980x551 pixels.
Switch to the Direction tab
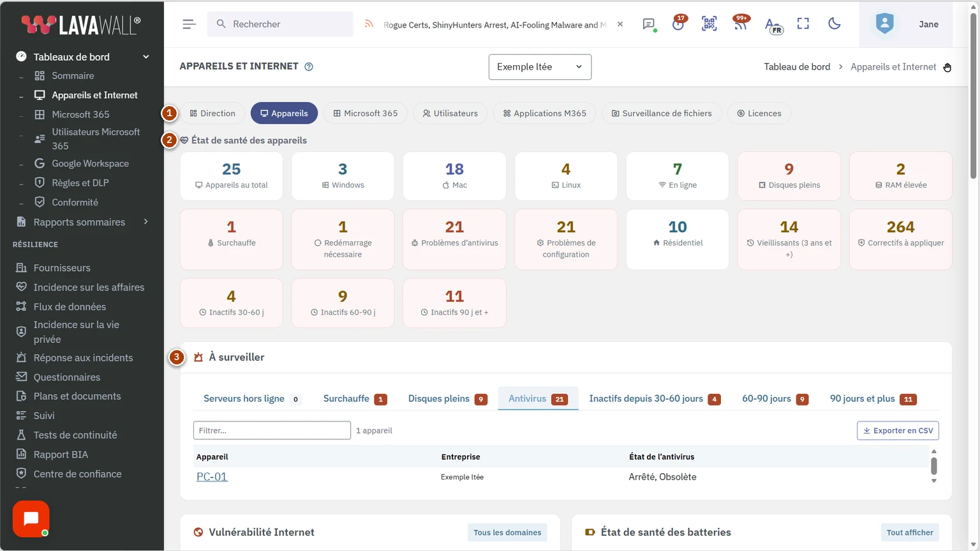pos(212,113)
